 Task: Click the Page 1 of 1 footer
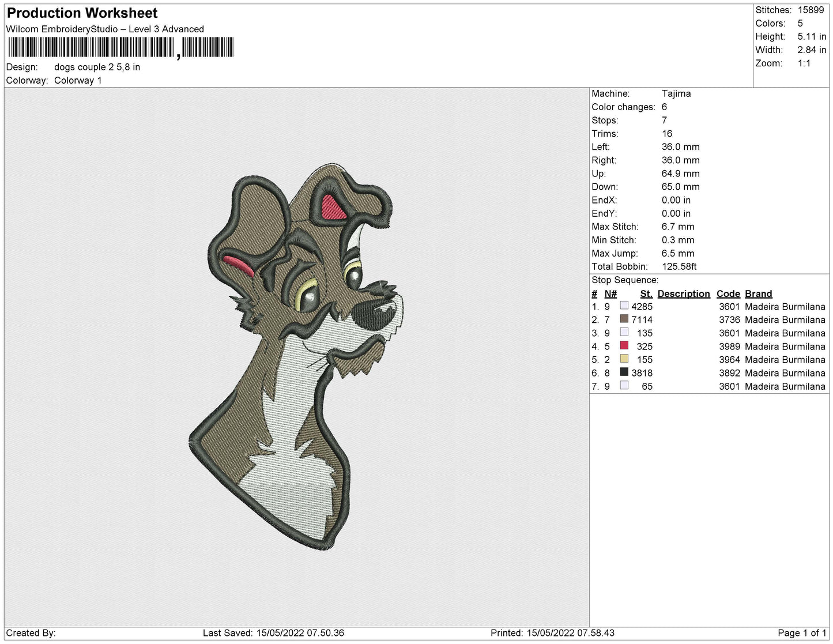tap(802, 632)
